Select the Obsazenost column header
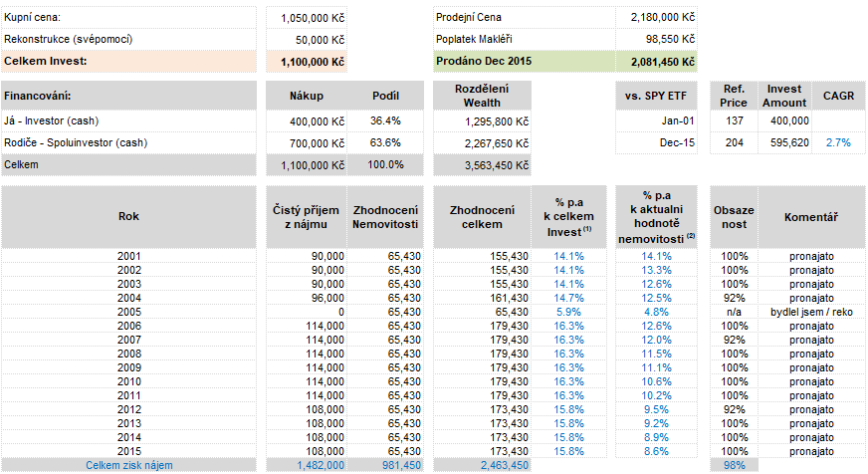Screen dimensions: 868x474 [734, 216]
